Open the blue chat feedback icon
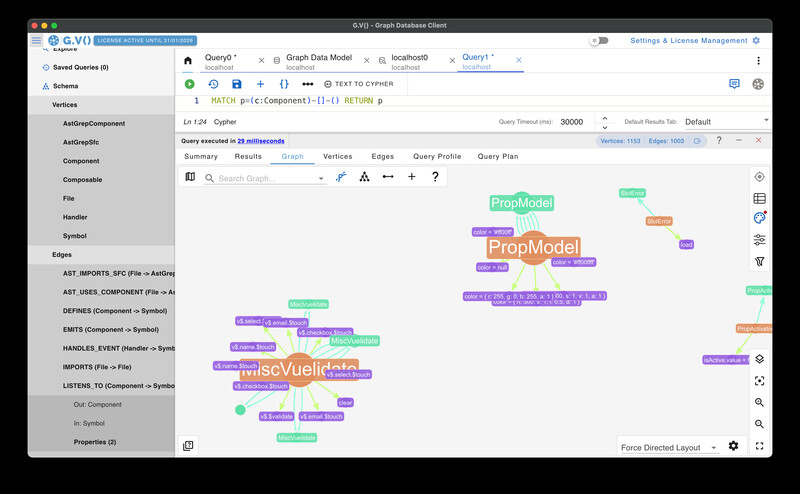Viewport: 800px width, 494px height. [x=734, y=84]
